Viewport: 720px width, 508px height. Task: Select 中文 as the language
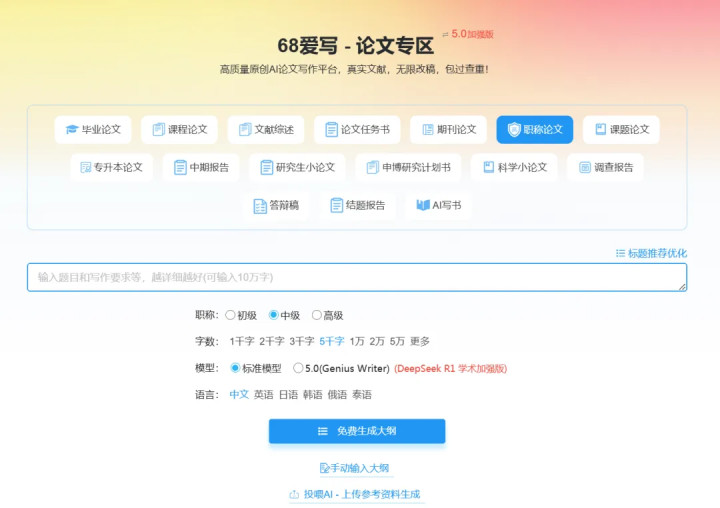tap(239, 395)
